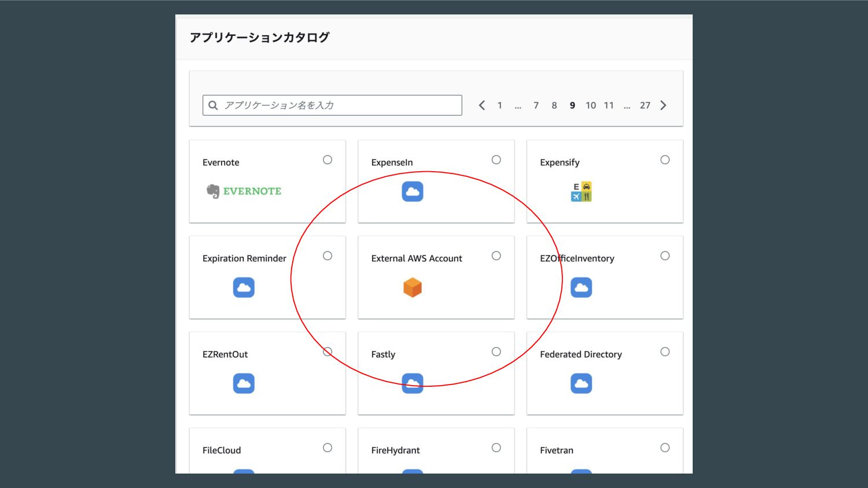Select the External AWS Account radio button
Screen dimensions: 868x488
[496, 256]
